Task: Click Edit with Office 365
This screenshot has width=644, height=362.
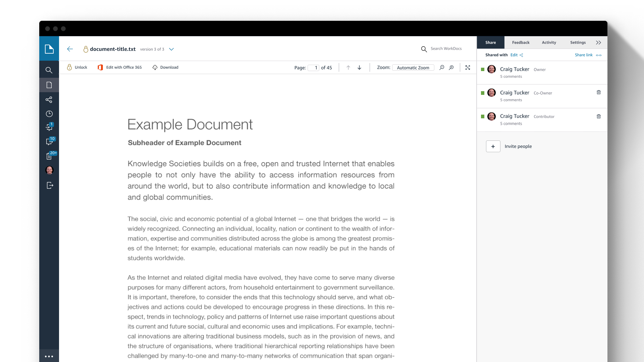Action: click(x=120, y=67)
